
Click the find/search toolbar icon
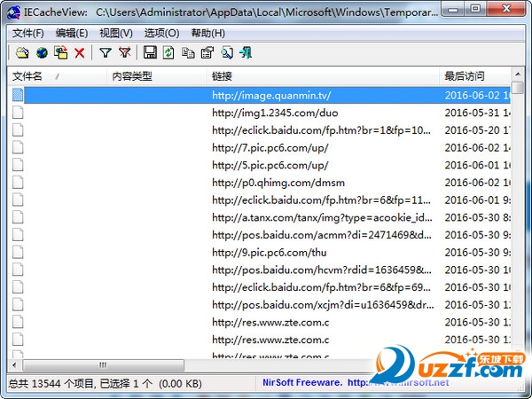point(227,53)
